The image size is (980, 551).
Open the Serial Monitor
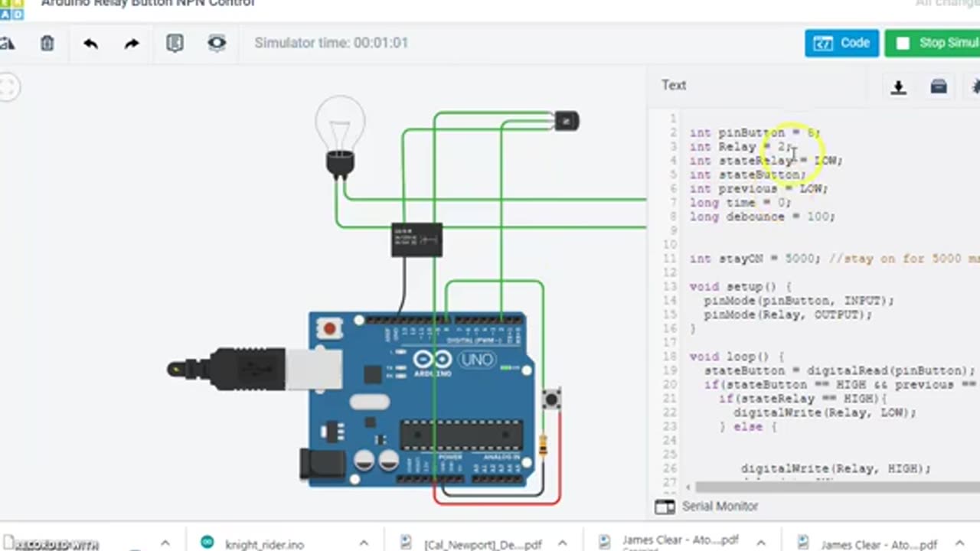(x=720, y=506)
